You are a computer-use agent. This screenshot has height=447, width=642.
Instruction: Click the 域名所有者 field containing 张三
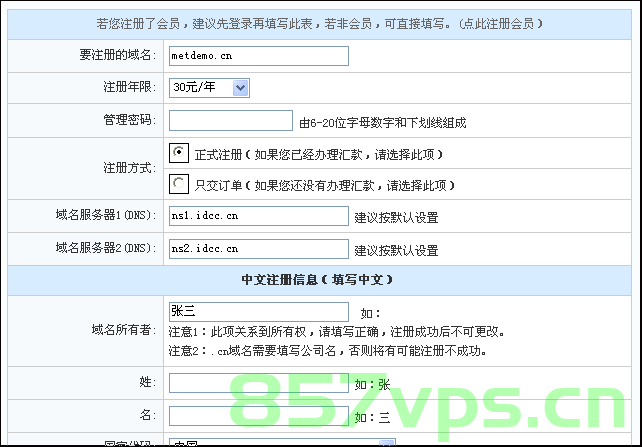[259, 312]
